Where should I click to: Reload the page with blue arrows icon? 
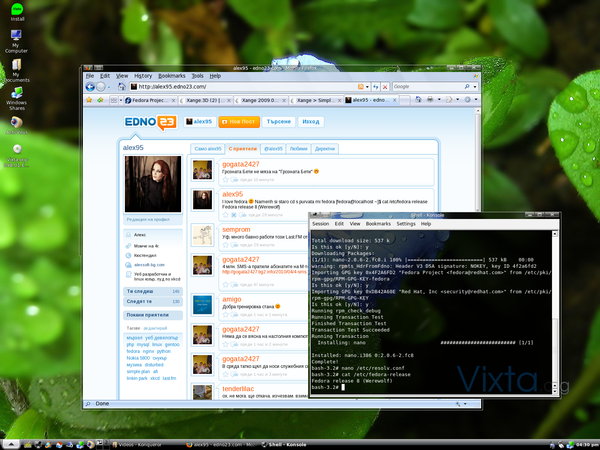click(376, 87)
